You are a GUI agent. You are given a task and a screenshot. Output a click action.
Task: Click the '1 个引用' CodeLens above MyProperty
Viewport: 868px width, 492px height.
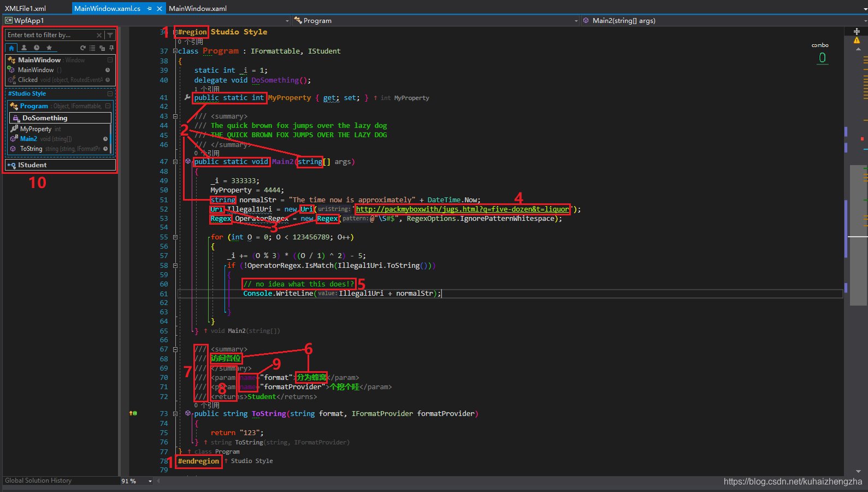207,89
